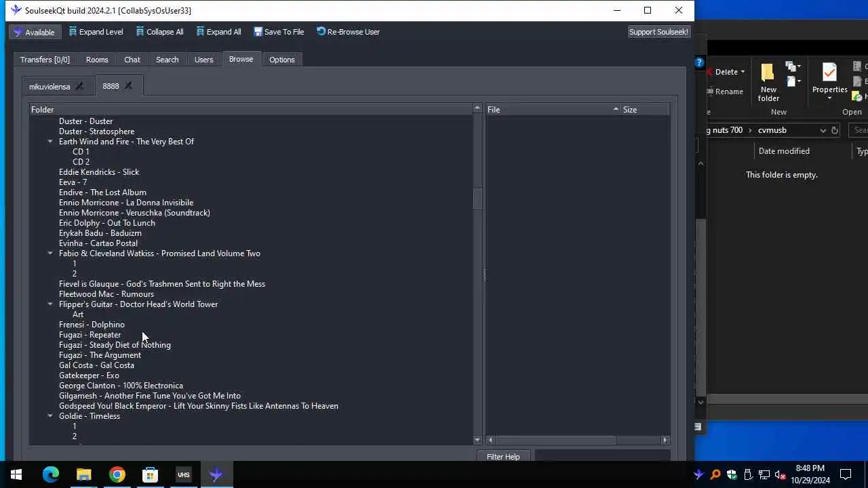Click folder tree scroll down arrow
The width and height of the screenshot is (868, 488).
477,440
